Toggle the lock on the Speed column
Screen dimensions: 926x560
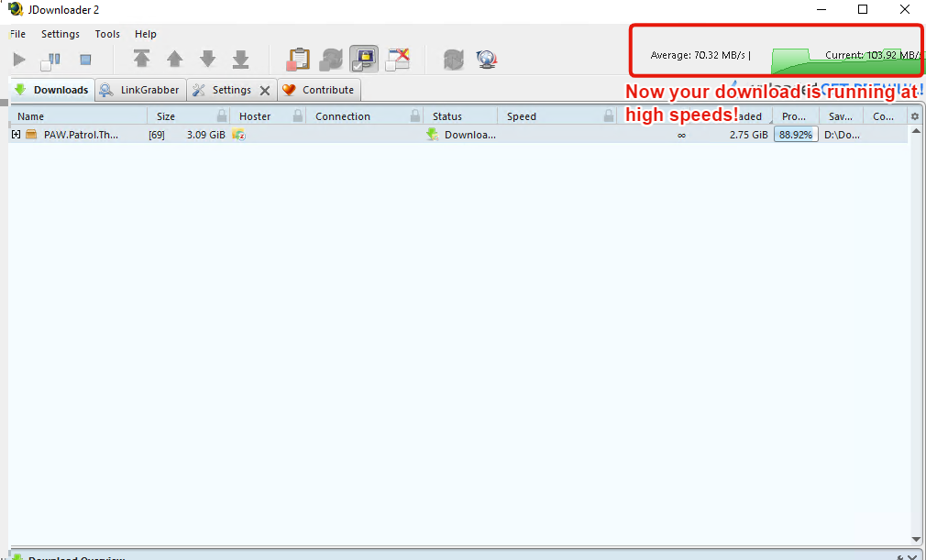609,115
